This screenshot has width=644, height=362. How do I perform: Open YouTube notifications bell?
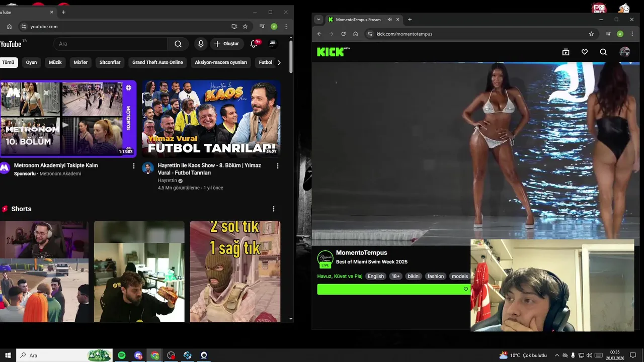click(254, 44)
